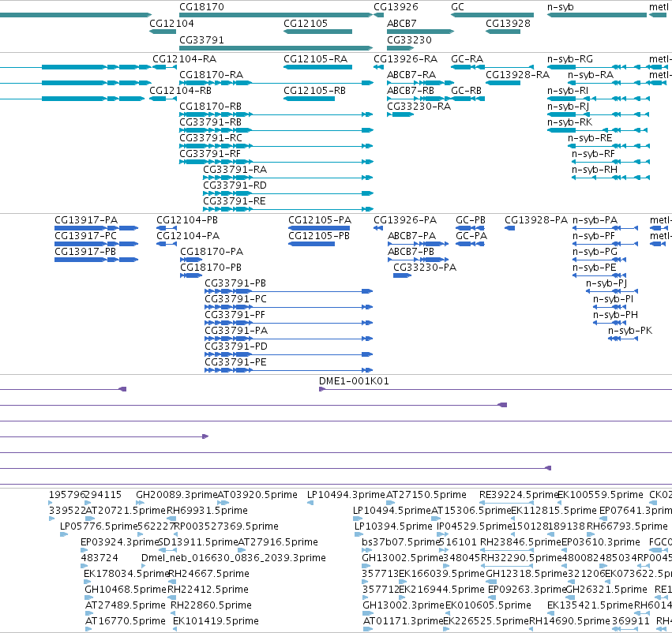This screenshot has height=633, width=672.
Task: Click the CG33791 gene bar
Action: pos(276,48)
